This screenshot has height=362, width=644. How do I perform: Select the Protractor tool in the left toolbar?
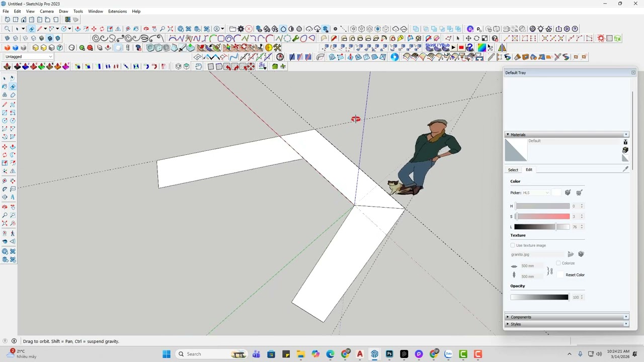tap(5, 189)
